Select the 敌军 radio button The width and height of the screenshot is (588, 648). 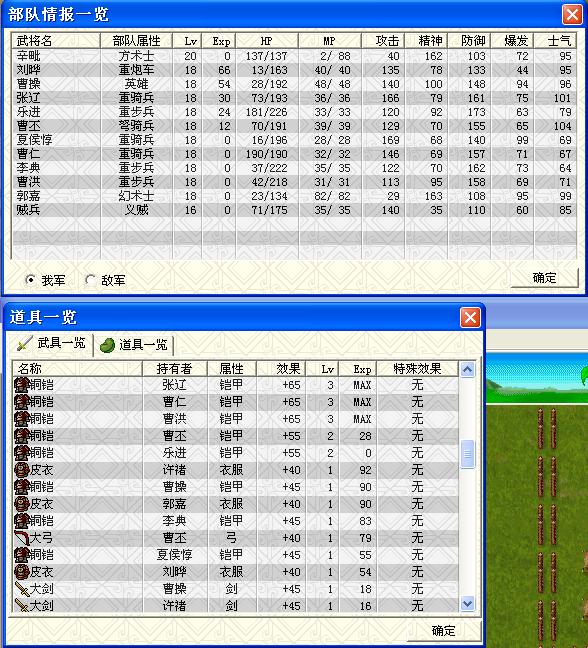(90, 280)
